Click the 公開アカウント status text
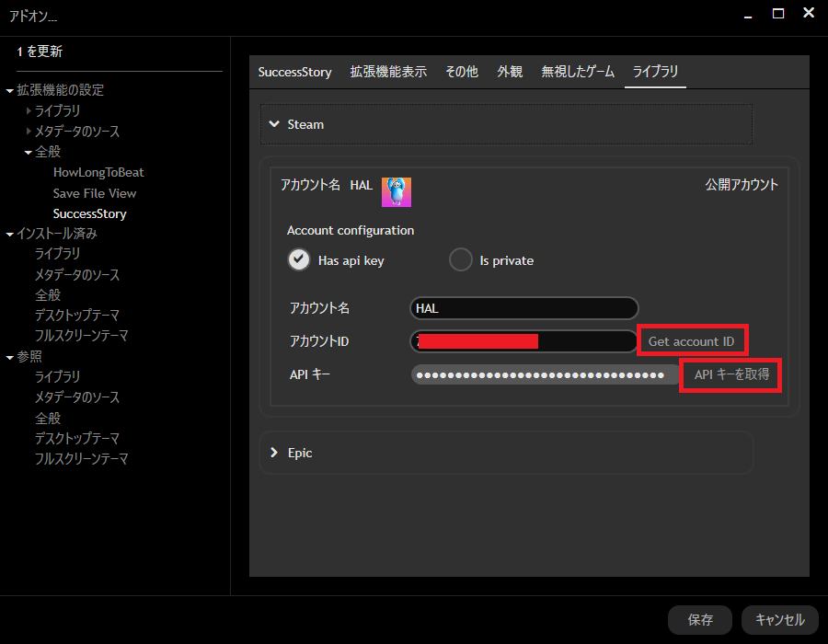The image size is (828, 644). [742, 185]
